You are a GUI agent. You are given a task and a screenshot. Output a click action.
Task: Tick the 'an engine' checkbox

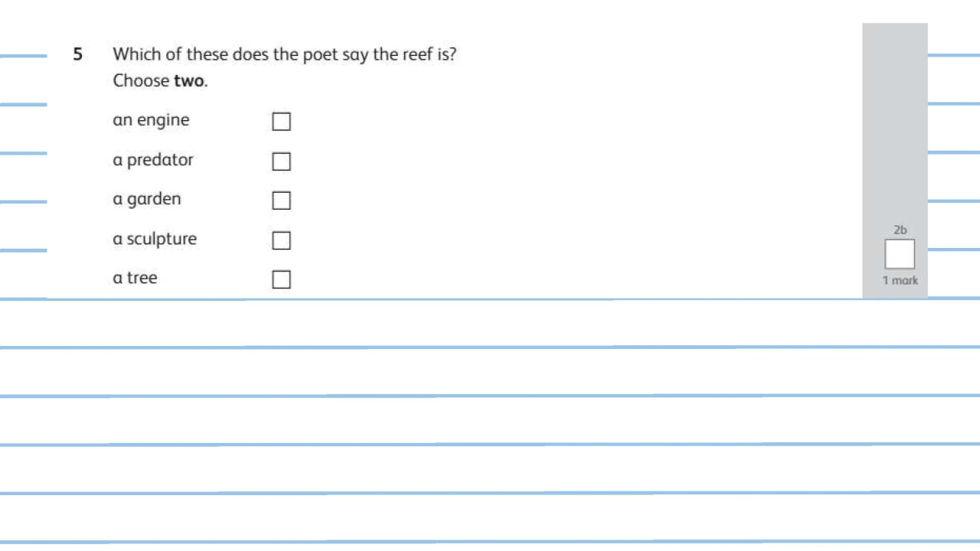282,122
